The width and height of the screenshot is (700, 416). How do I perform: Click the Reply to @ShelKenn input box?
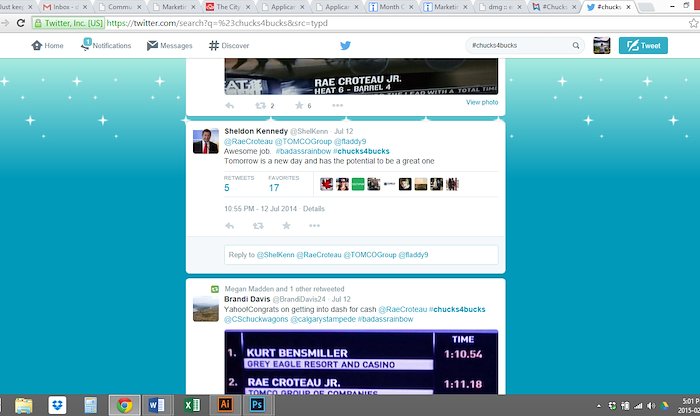point(361,255)
